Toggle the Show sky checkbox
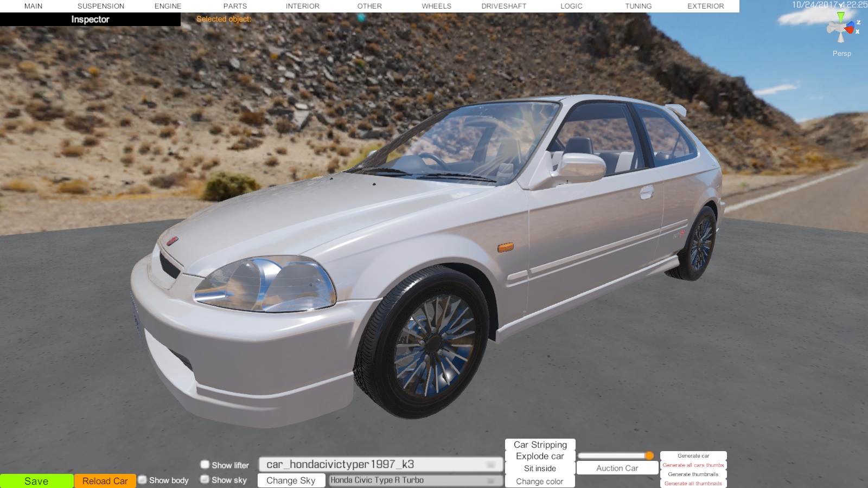This screenshot has height=488, width=868. click(x=205, y=479)
